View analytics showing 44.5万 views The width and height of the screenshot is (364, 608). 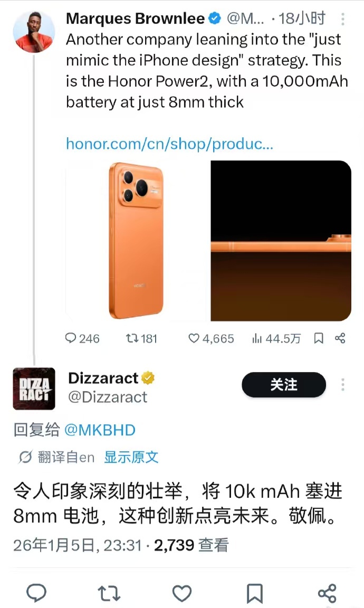pyautogui.click(x=276, y=338)
